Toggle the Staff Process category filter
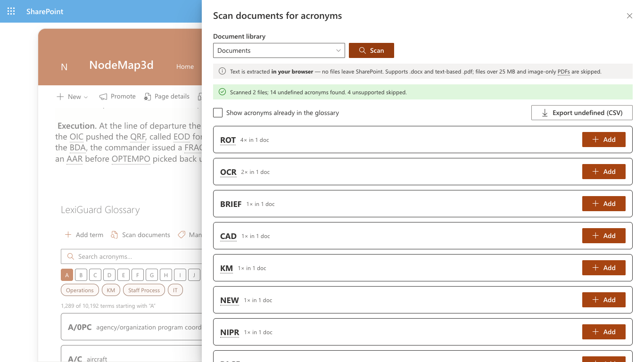This screenshot has height=362, width=644. click(x=144, y=290)
